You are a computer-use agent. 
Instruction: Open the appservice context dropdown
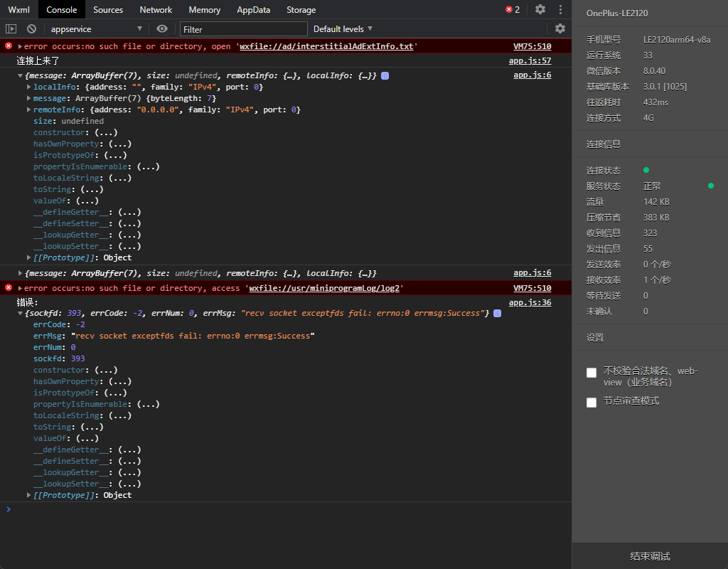(96, 28)
